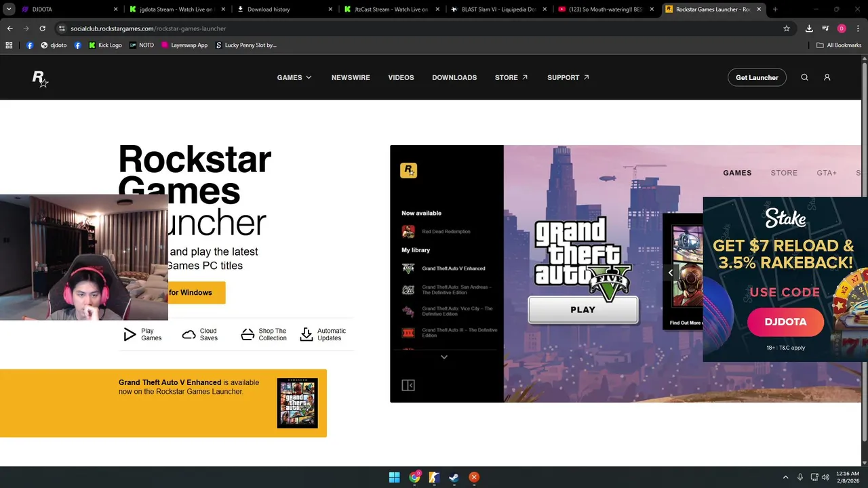Open the Kick Logo bookmark

(105, 45)
